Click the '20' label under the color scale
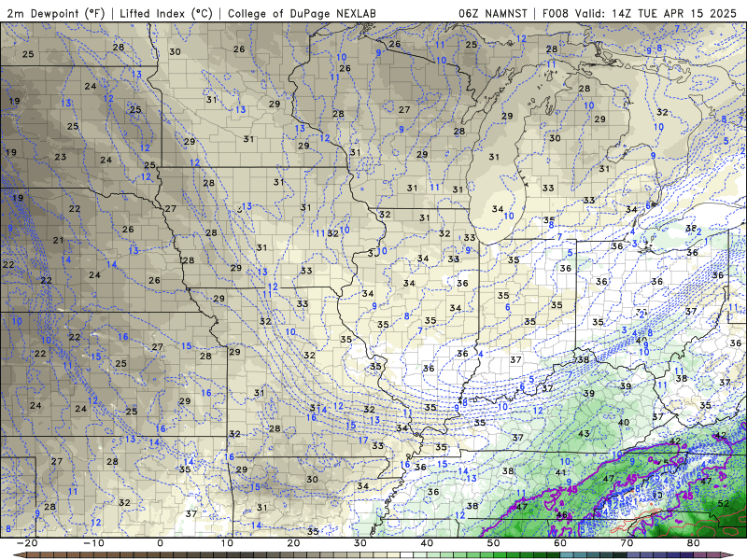Image resolution: width=747 pixels, height=560 pixels. (293, 543)
